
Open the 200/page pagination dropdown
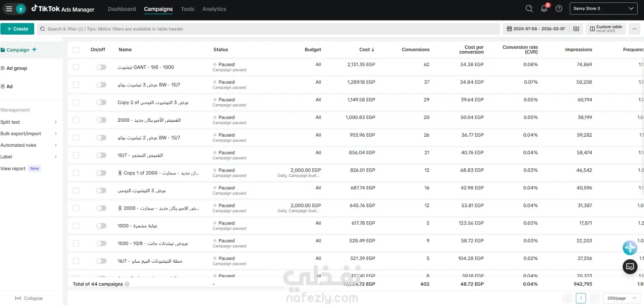[621, 298]
